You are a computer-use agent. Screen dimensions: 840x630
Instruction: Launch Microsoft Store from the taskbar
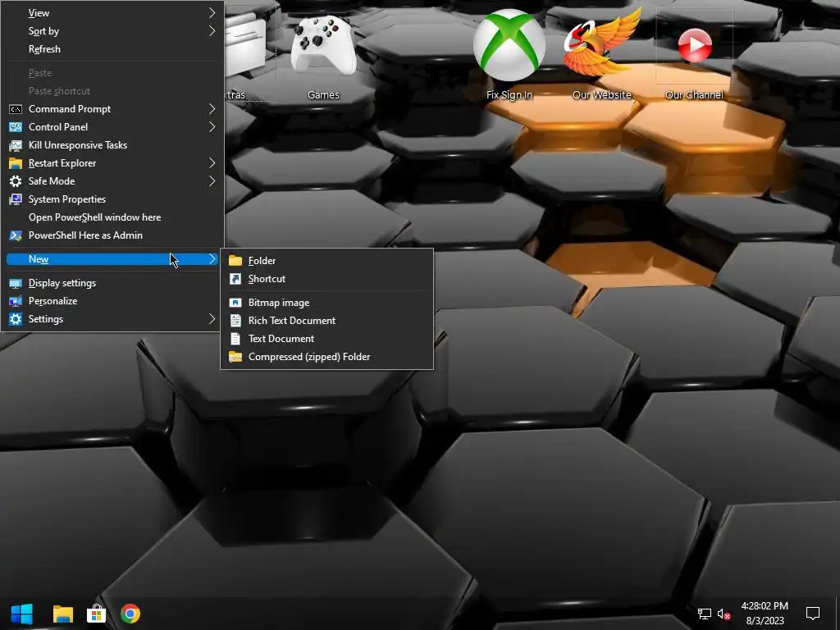[97, 614]
